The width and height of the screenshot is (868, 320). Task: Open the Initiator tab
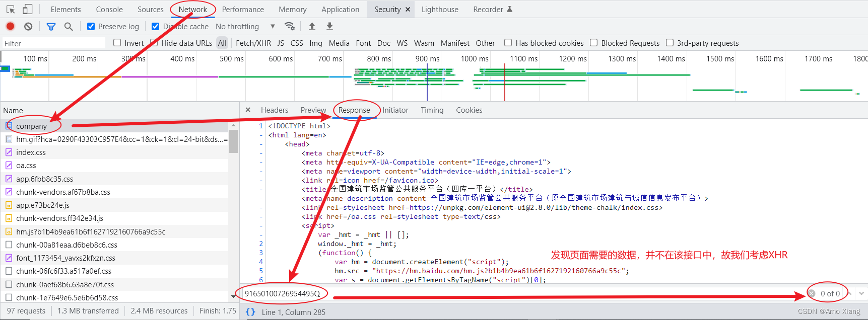(x=395, y=110)
